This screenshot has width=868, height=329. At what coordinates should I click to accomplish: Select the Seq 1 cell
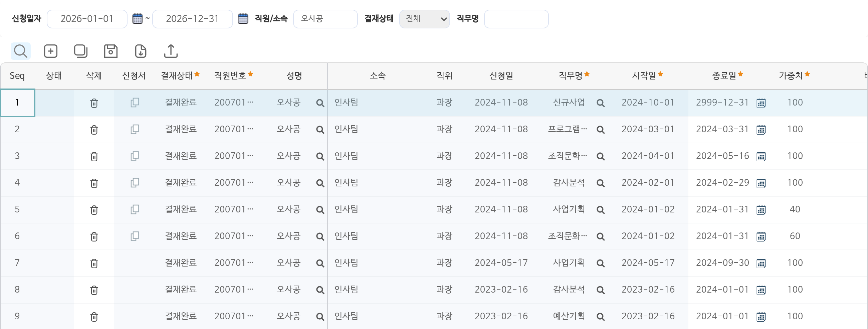tap(17, 103)
